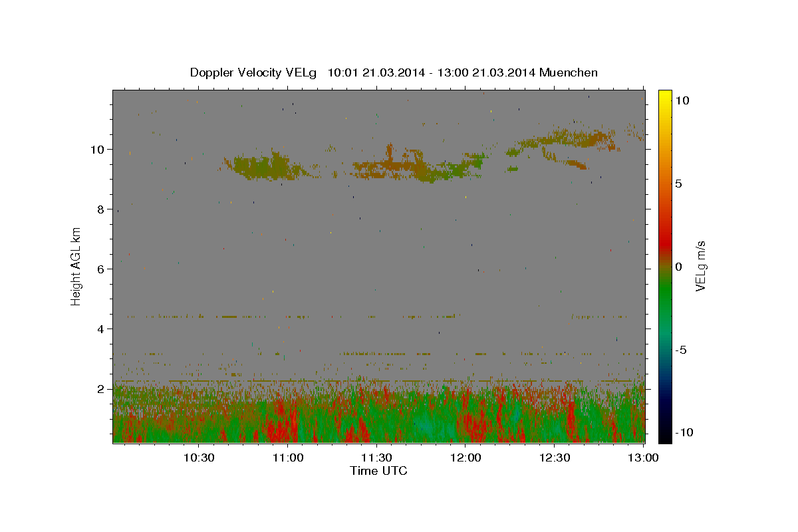Image resolution: width=798 pixels, height=532 pixels.
Task: Click the 'VELg m/s' colorbar label
Action: (x=700, y=267)
